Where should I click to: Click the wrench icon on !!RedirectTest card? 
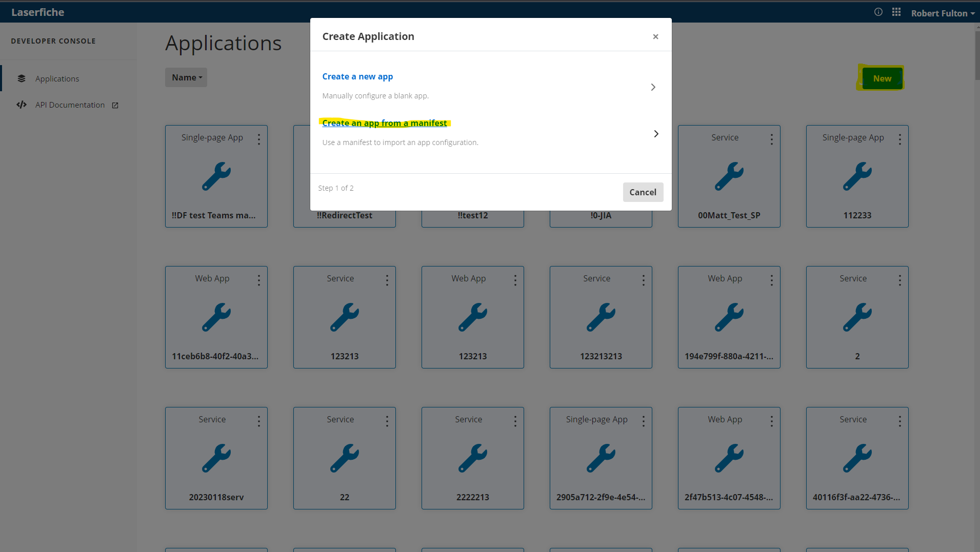[344, 176]
